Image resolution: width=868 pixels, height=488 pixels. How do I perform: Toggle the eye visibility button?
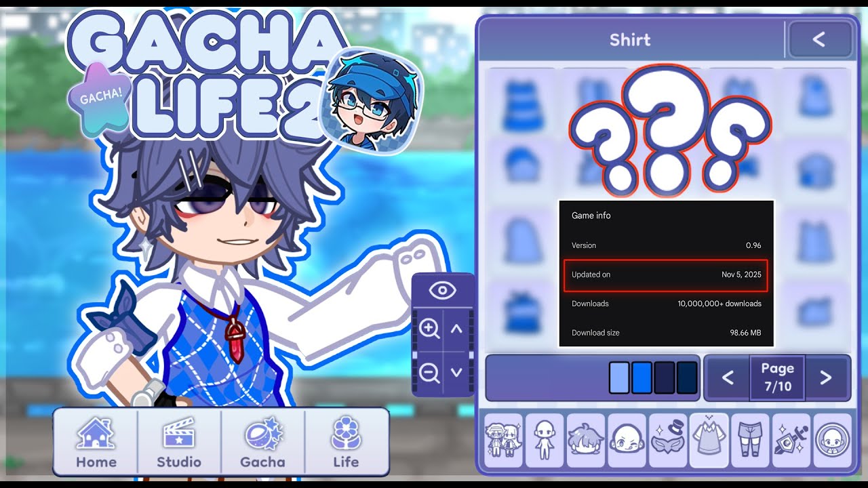443,291
